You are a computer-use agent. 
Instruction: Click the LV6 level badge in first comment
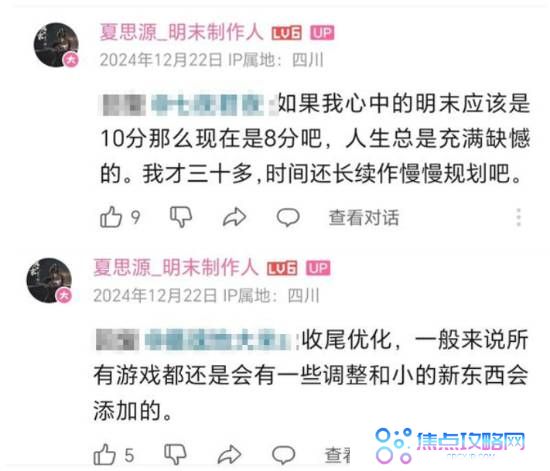coord(287,33)
